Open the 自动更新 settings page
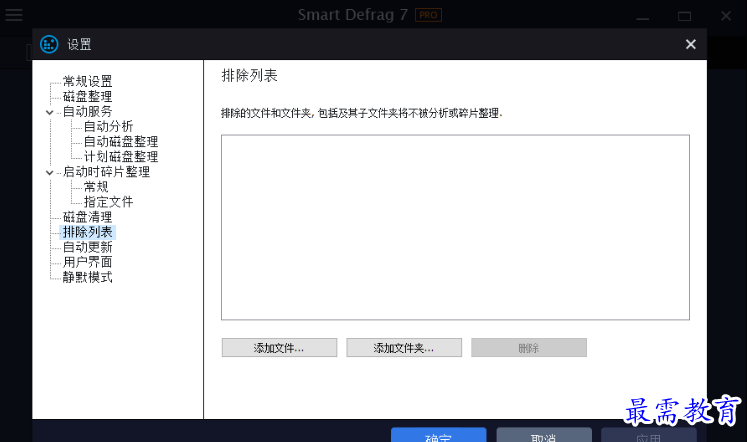Viewport: 747px width, 442px height. 88,247
